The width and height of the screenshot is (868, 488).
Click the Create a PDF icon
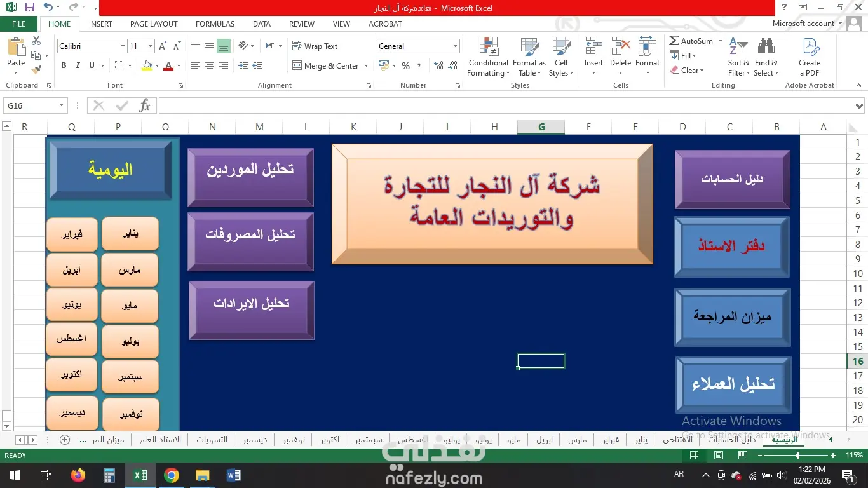click(x=810, y=47)
